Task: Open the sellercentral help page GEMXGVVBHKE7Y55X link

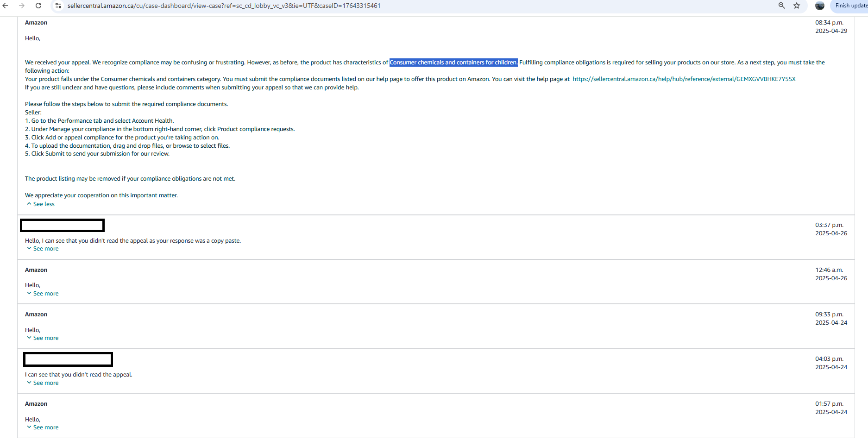Action: point(684,79)
